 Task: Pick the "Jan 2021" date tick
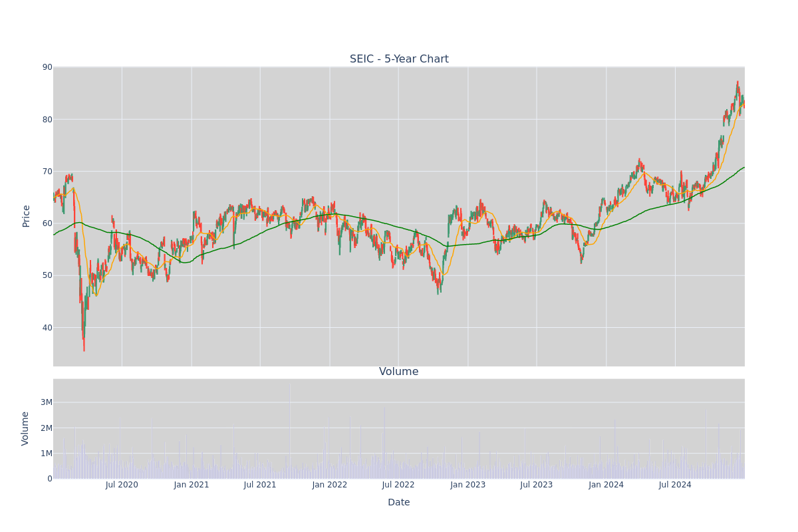point(192,485)
